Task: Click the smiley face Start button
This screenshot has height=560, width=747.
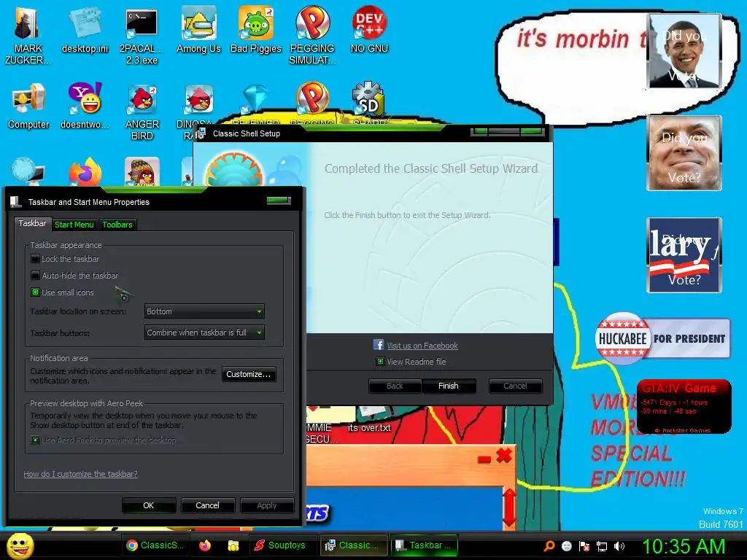Action: pyautogui.click(x=20, y=545)
